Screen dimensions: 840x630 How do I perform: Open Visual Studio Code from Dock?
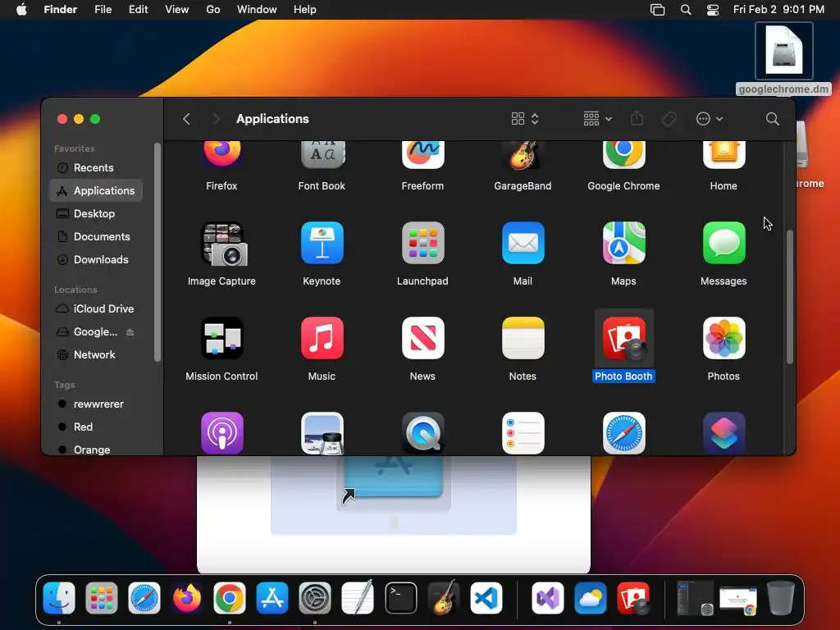pos(486,598)
